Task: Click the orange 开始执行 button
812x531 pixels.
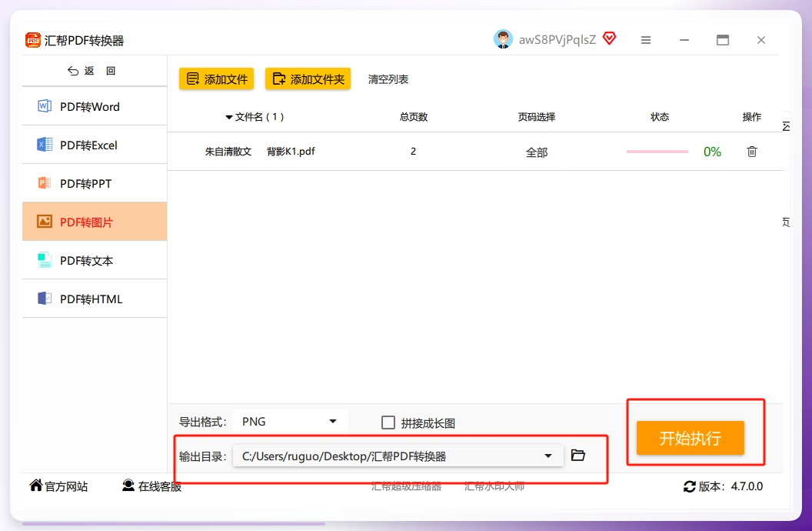Action: [x=691, y=439]
